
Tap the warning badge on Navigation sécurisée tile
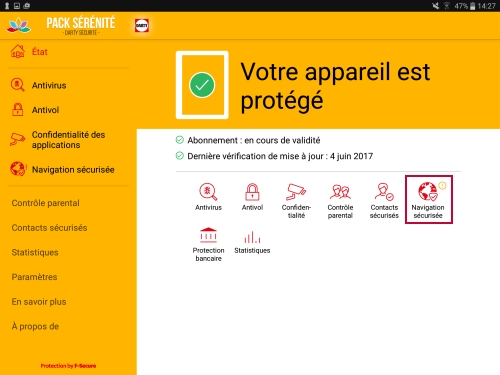click(442, 185)
